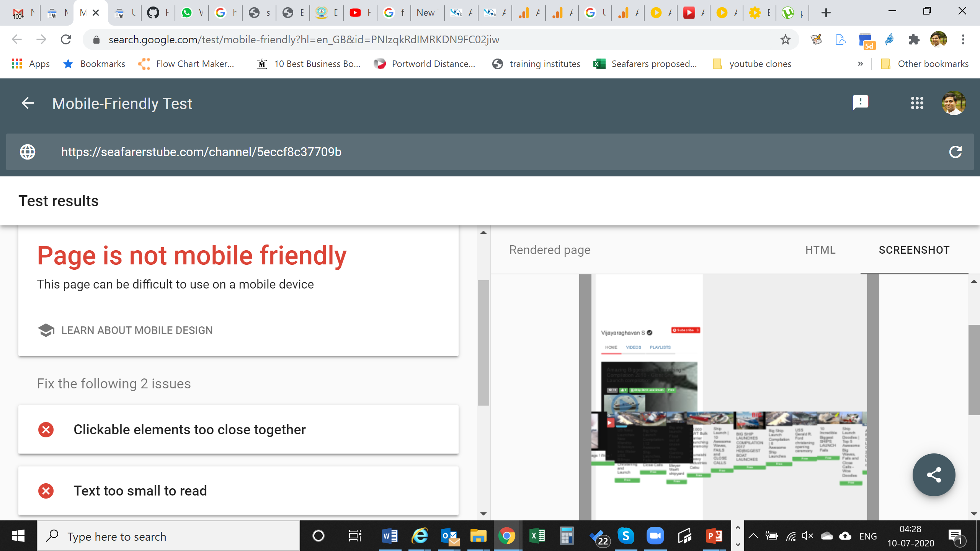Open Google account avatar in page header
The image size is (980, 551).
point(953,103)
